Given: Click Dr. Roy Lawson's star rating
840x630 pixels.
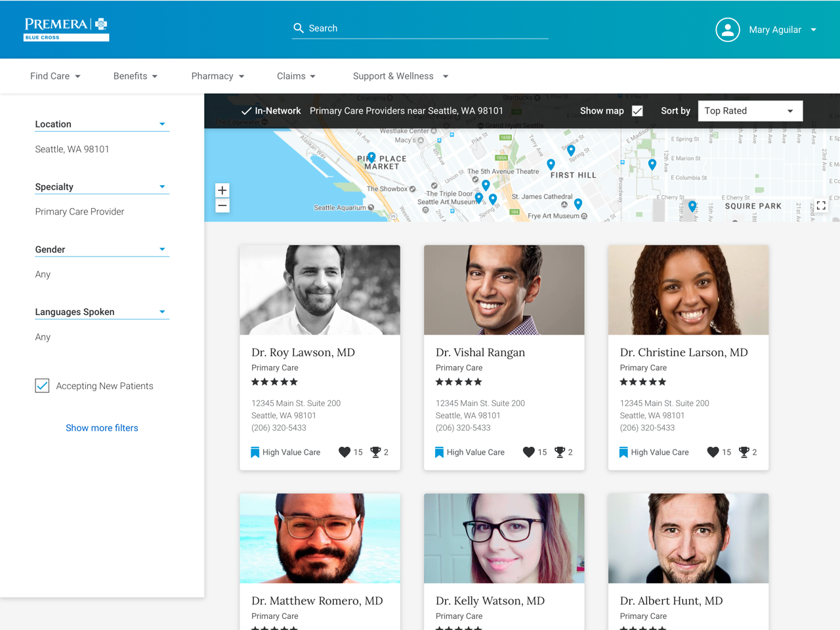Looking at the screenshot, I should click(x=274, y=382).
